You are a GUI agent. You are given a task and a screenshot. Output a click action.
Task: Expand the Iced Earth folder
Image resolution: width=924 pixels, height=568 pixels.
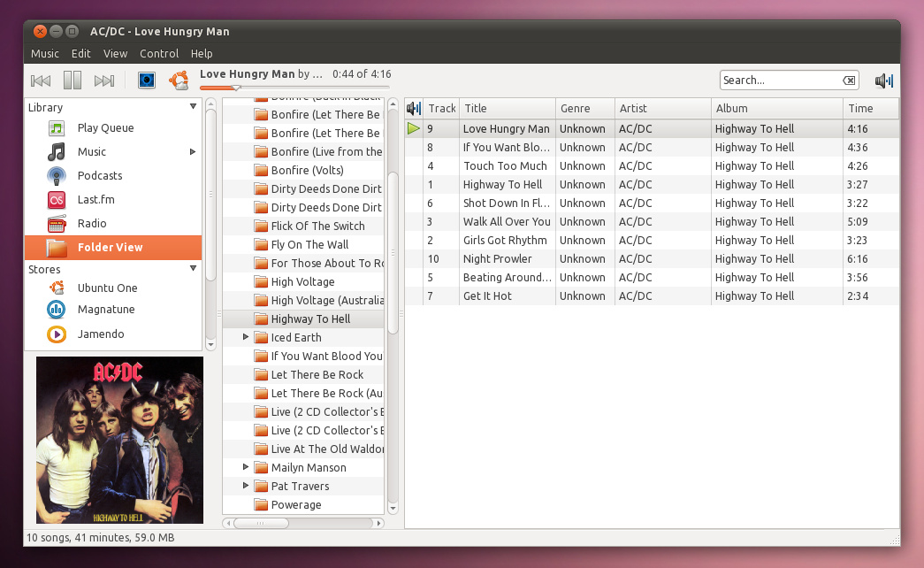click(x=246, y=337)
